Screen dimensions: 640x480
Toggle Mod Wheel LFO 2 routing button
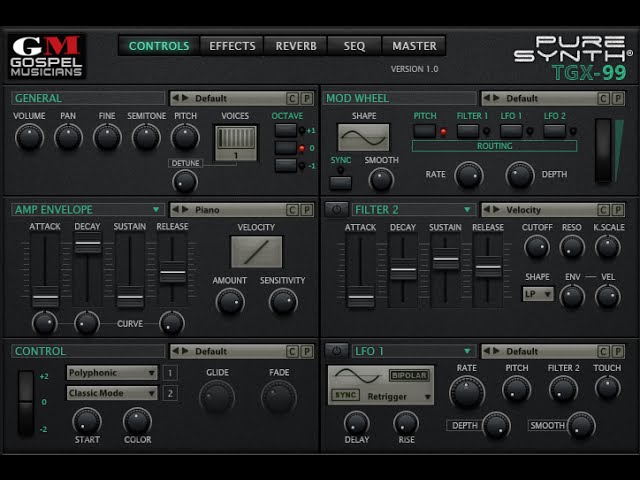coord(554,131)
